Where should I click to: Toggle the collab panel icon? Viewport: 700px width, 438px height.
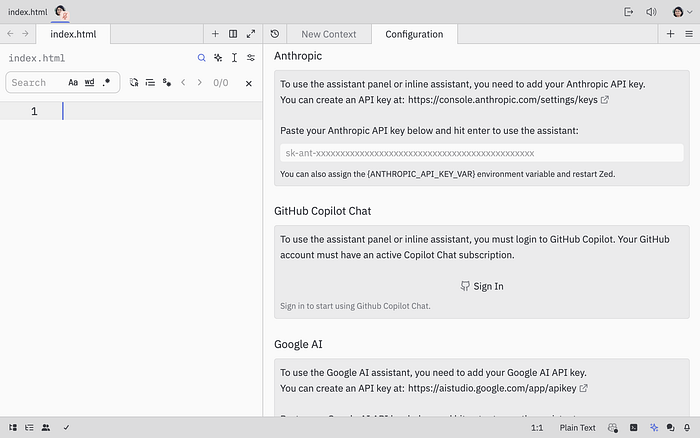point(46,427)
